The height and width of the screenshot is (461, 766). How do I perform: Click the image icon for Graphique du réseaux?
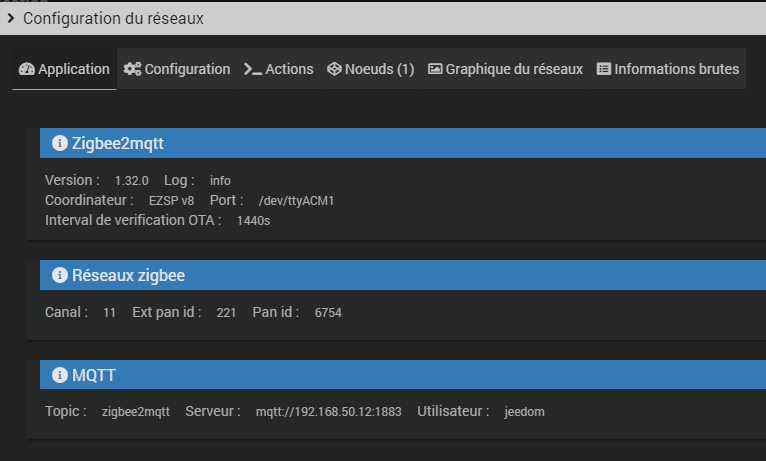tap(435, 70)
